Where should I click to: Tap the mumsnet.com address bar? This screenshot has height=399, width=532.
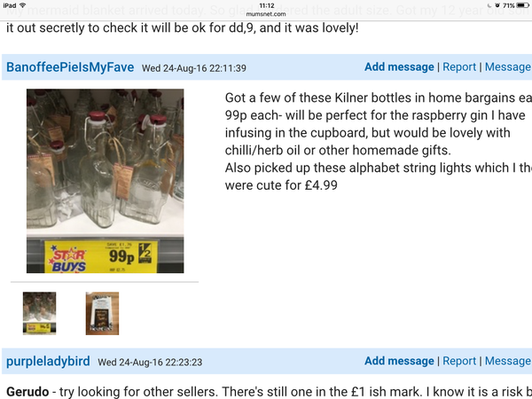(x=266, y=14)
